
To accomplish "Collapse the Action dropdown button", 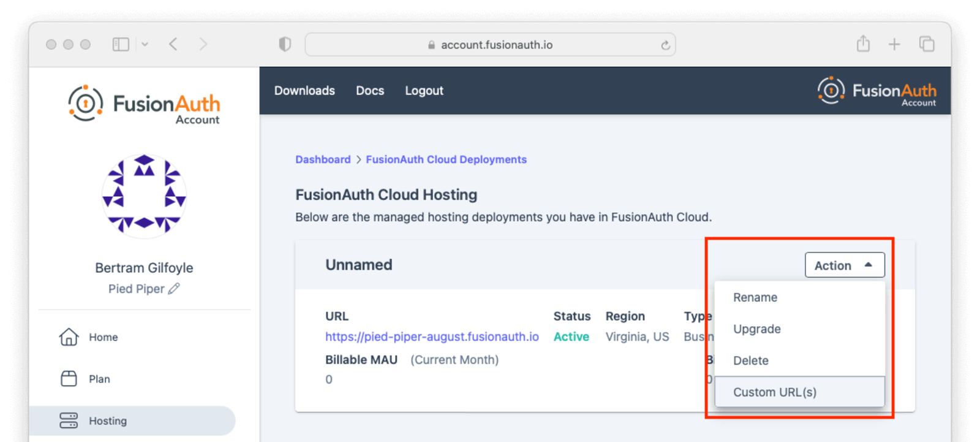I will point(845,265).
